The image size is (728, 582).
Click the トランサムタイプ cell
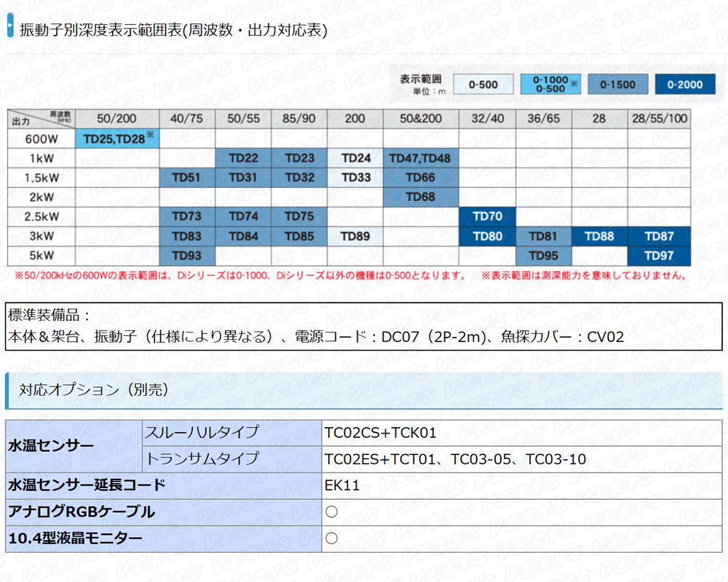[x=232, y=460]
